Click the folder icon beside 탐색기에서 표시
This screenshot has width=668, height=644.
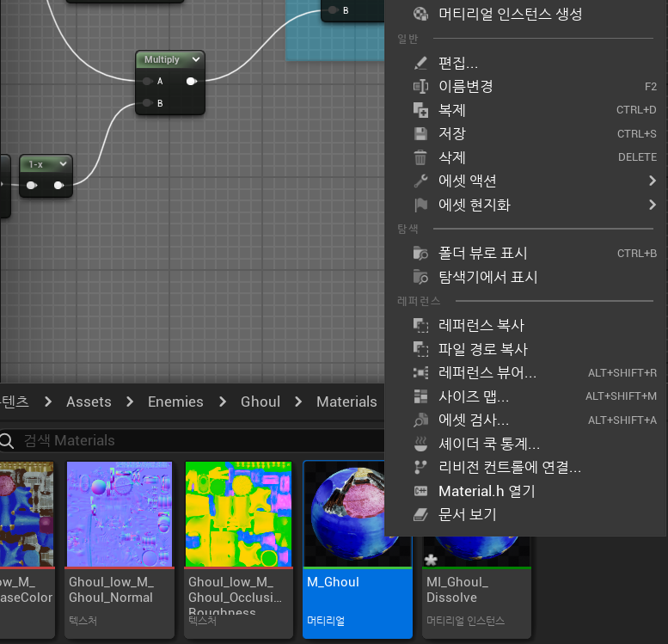(x=420, y=277)
